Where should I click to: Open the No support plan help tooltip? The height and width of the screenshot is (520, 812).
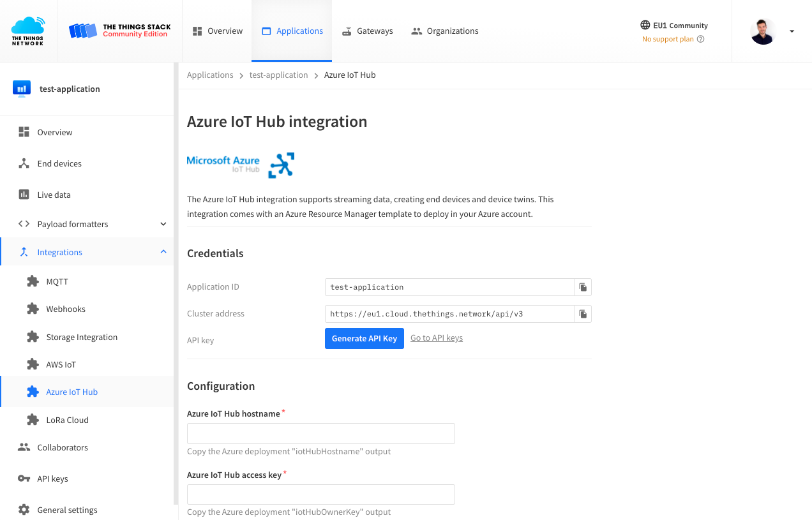pos(700,39)
